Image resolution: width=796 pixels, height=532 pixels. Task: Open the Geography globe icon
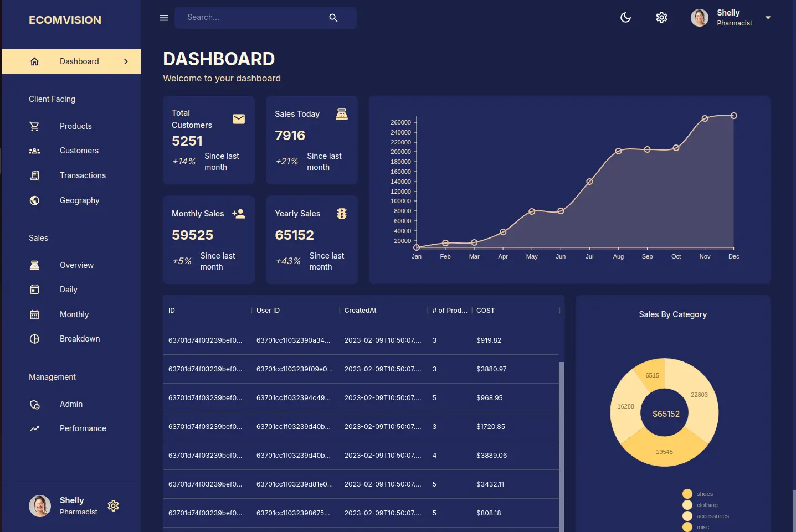point(34,200)
